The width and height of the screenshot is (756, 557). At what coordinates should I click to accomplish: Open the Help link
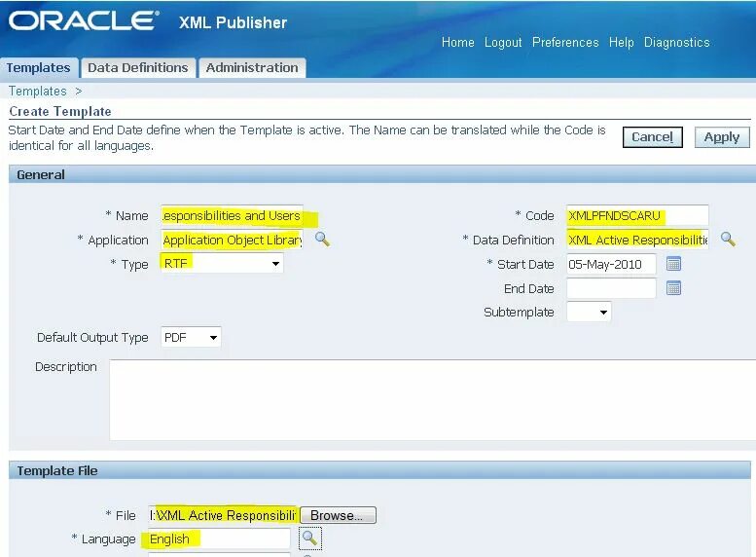pyautogui.click(x=621, y=43)
